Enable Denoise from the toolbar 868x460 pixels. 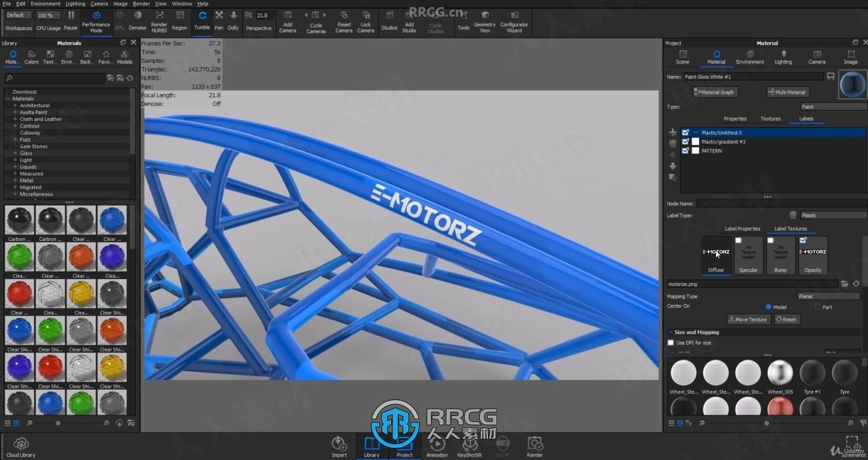pyautogui.click(x=137, y=20)
